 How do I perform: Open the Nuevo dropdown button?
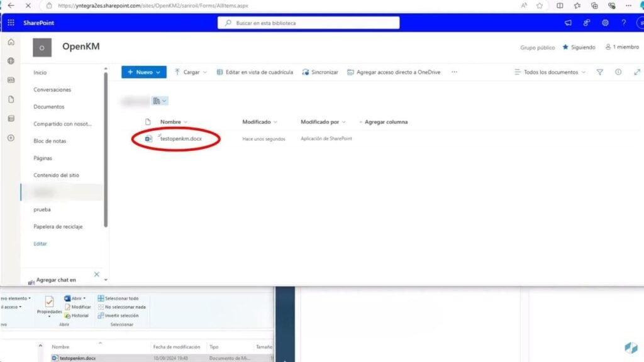(x=144, y=72)
